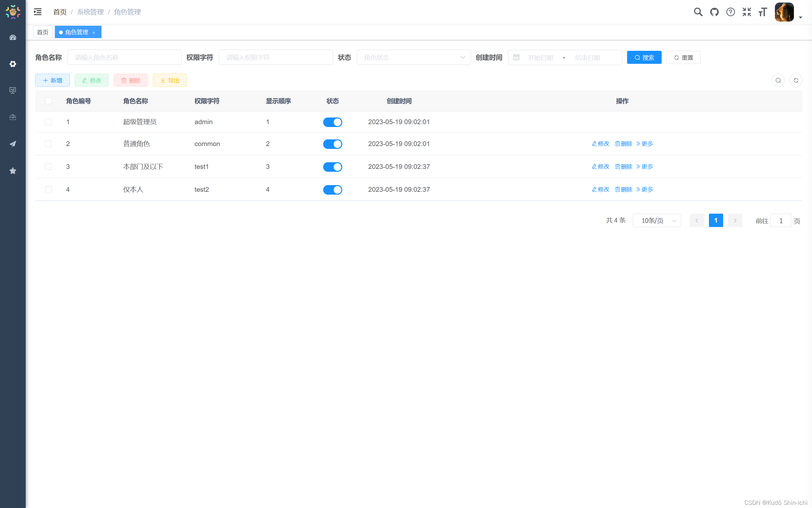Open the star icon in the sidebar
This screenshot has height=508, width=812.
[x=13, y=171]
